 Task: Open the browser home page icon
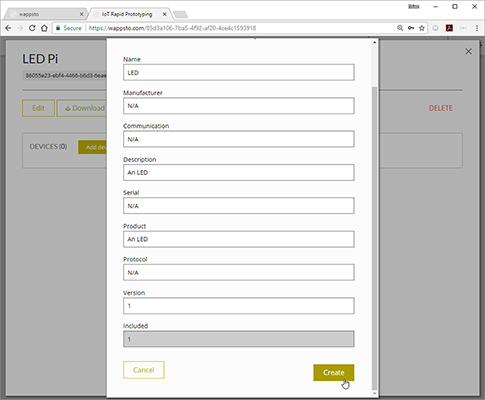pyautogui.click(x=44, y=28)
